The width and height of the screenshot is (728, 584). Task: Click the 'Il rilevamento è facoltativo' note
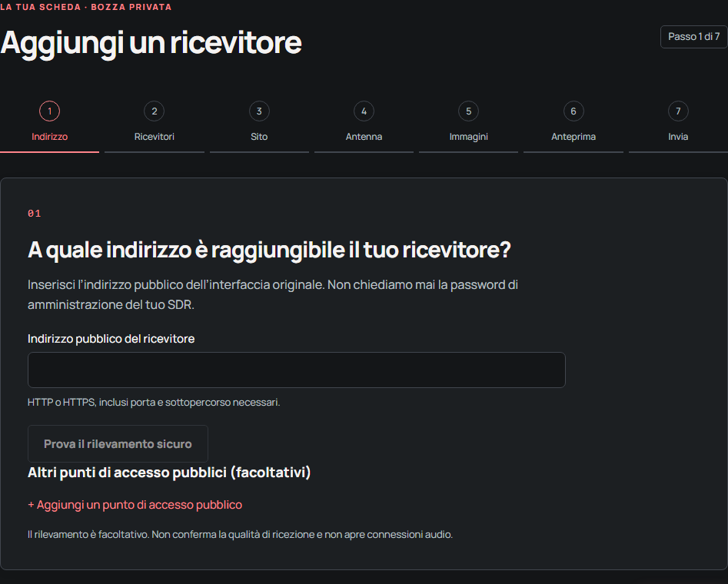point(240,534)
